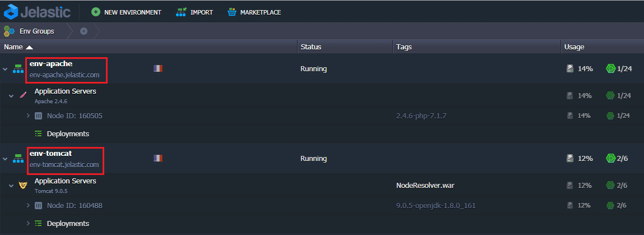
Task: Click the 9.0.5-openjdk-1.8.0_161 tag
Action: point(435,205)
